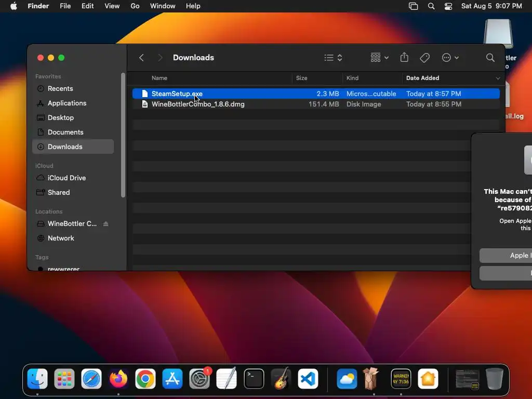Open Network in the sidebar
Screen dimensions: 532x399
pyautogui.click(x=73, y=238)
